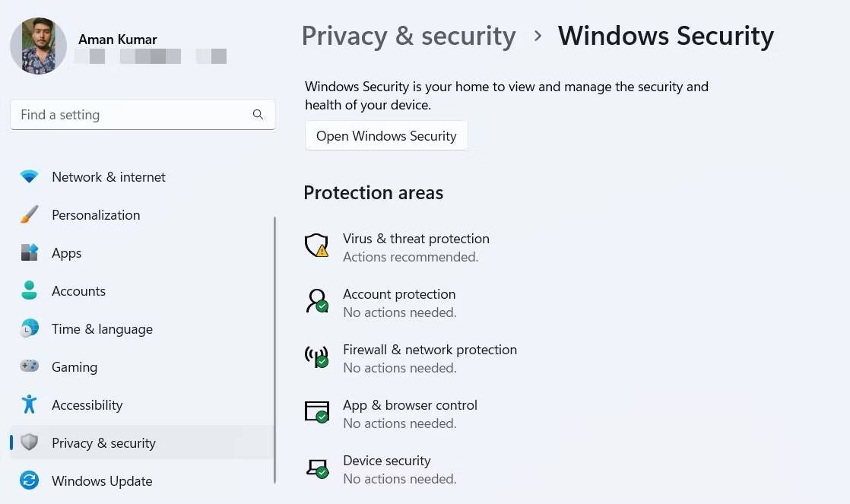Check Device security status
This screenshot has width=850, height=504.
click(387, 461)
